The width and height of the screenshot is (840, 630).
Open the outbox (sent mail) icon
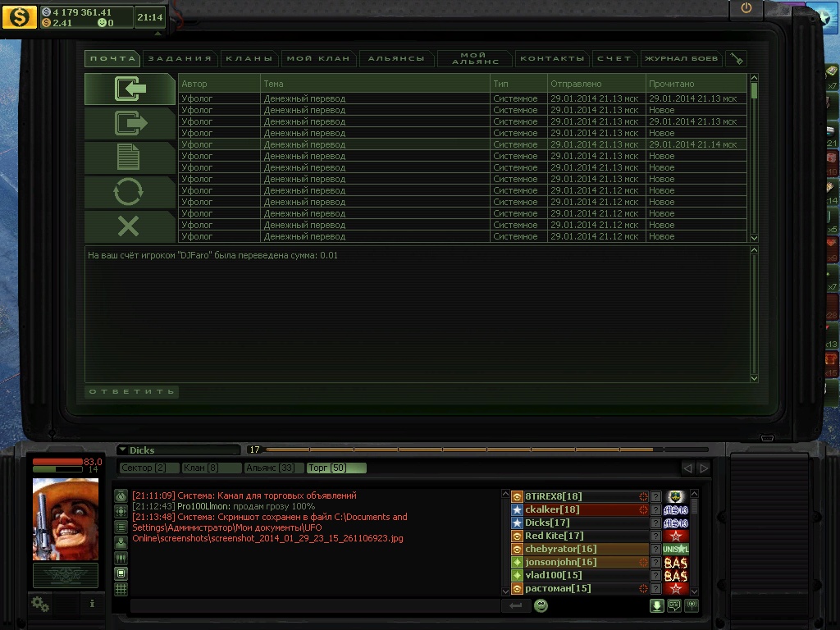coord(130,123)
